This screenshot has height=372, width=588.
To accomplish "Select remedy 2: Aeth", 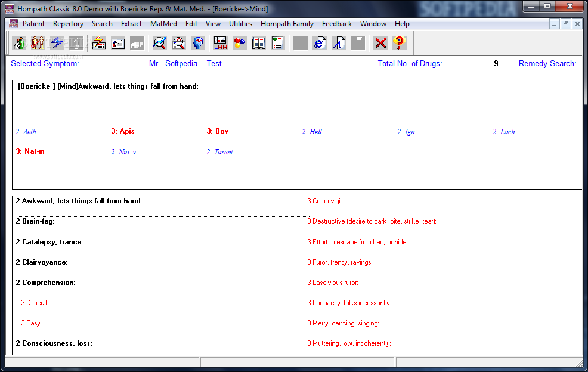I will coord(26,132).
